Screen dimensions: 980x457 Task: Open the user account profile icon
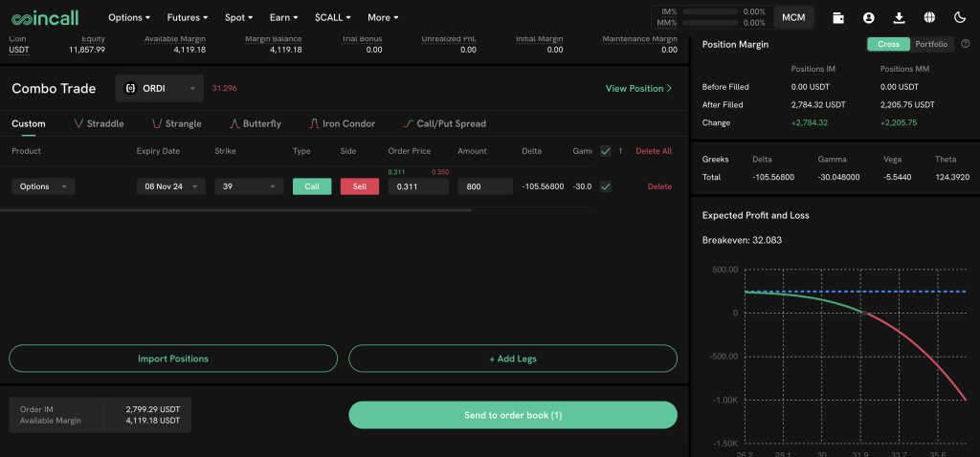pos(868,17)
